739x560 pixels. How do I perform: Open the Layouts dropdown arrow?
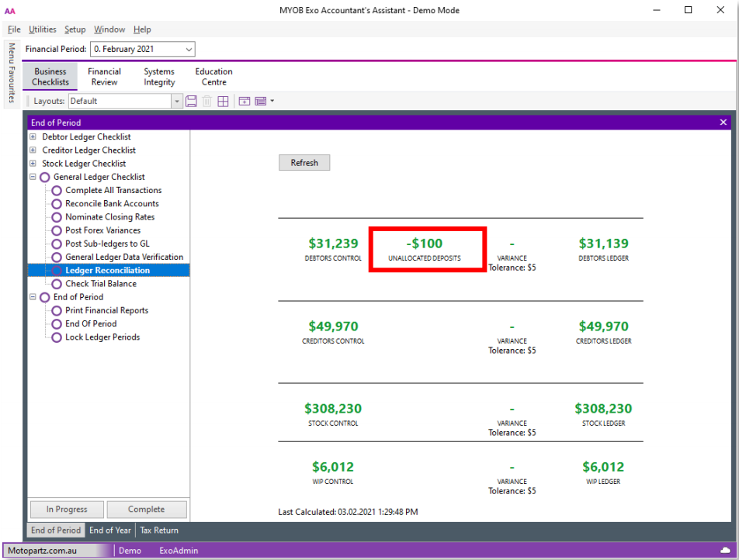[177, 102]
